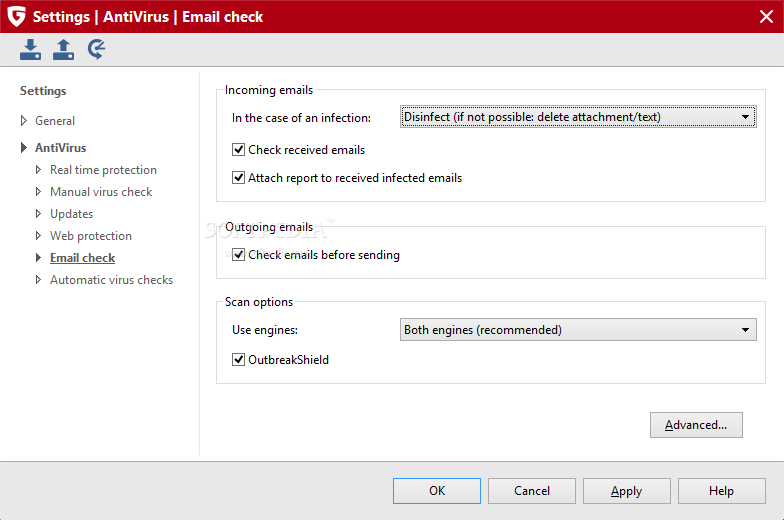Expand the Updates tree arrow
Screen dimensions: 784x520
pos(38,214)
